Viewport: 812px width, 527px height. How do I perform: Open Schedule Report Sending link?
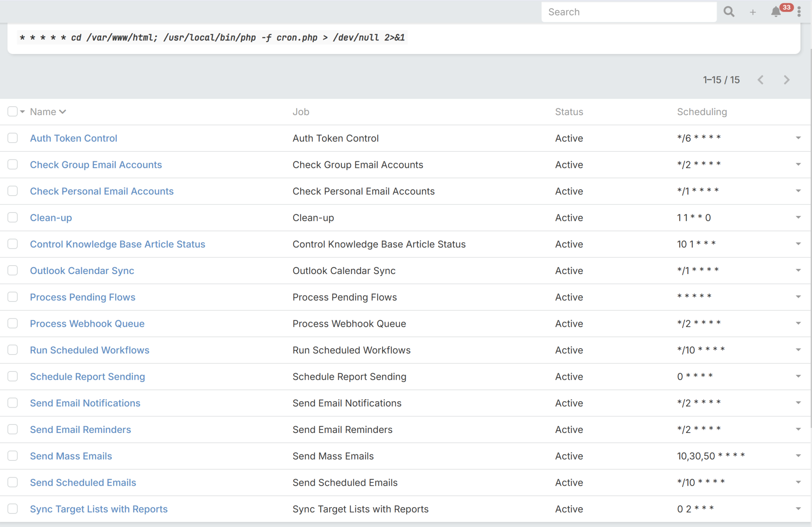click(87, 376)
